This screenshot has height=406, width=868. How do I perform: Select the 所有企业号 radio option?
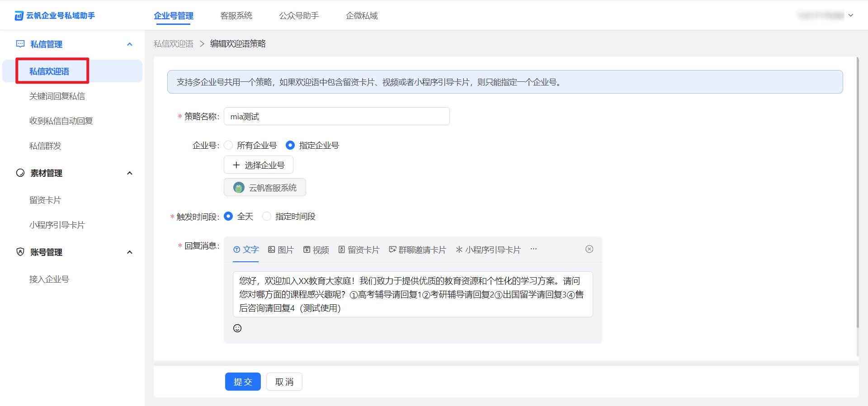click(x=228, y=145)
